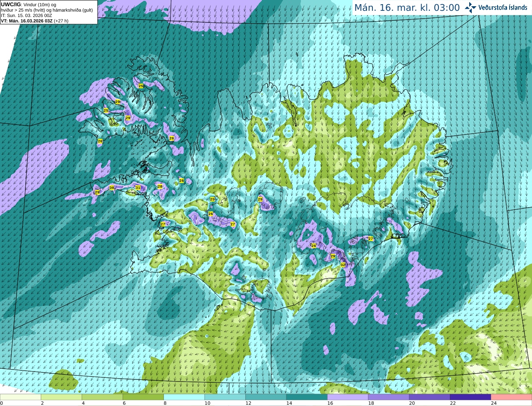Click the legend scale value 2
This screenshot has width=532, height=406.
coord(42,403)
